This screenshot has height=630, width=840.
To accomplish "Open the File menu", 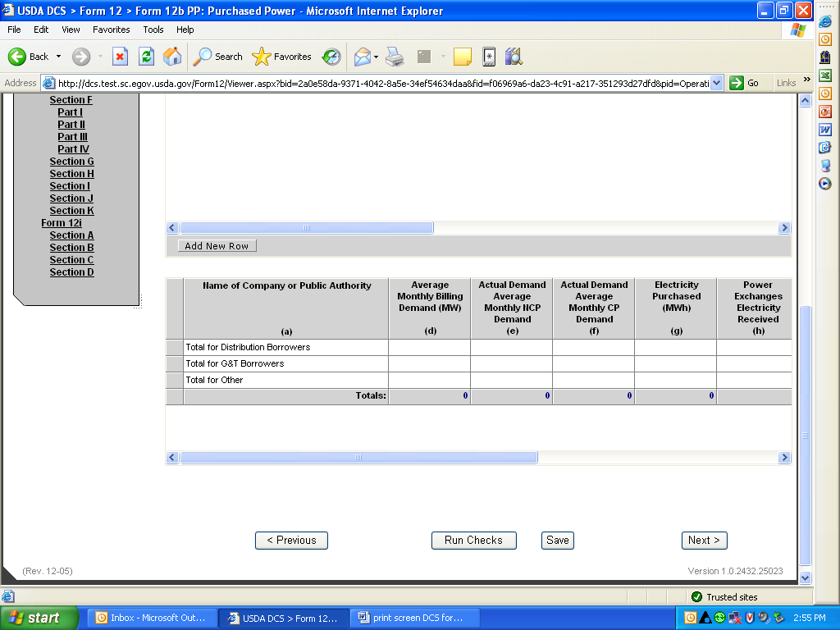I will pyautogui.click(x=14, y=30).
